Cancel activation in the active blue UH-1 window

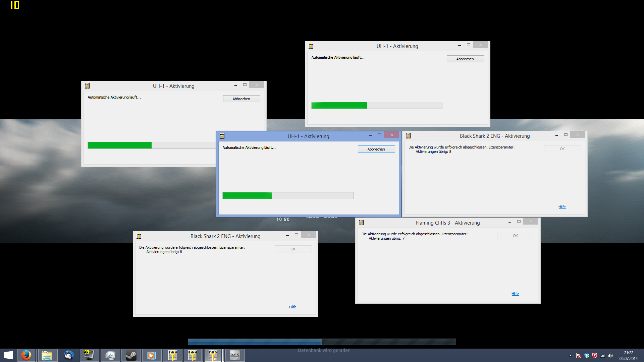tap(376, 149)
